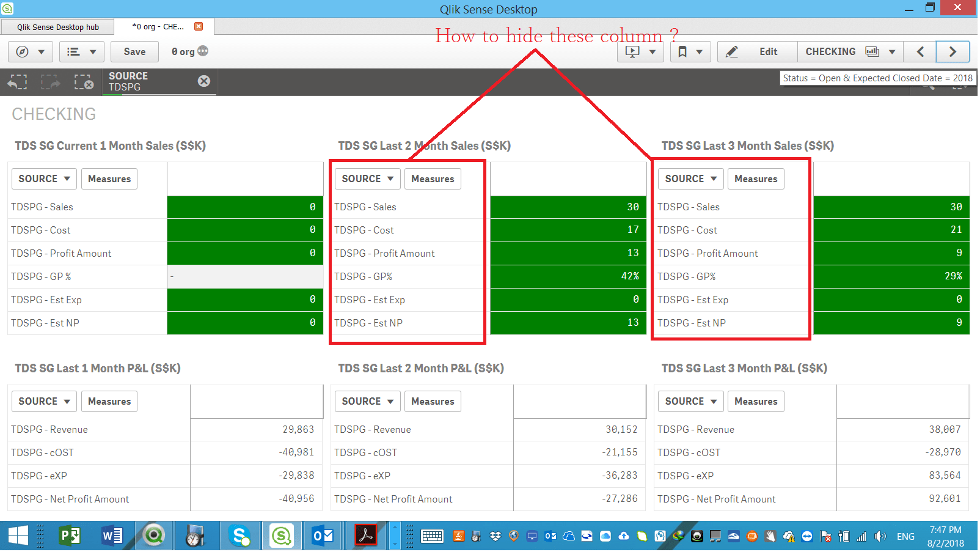Viewport: 980px width, 560px height.
Task: Open the system volume control
Action: pos(880,537)
